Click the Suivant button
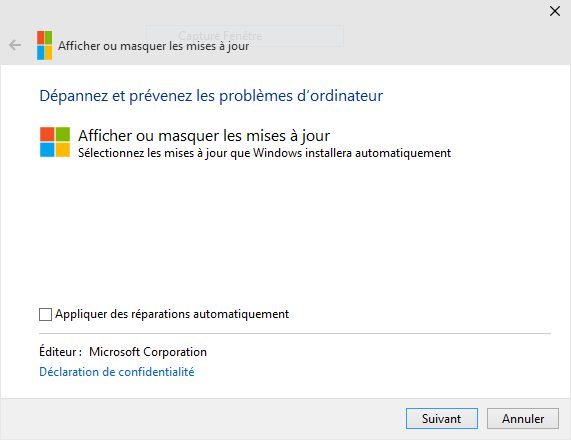The image size is (571, 440). (x=442, y=419)
